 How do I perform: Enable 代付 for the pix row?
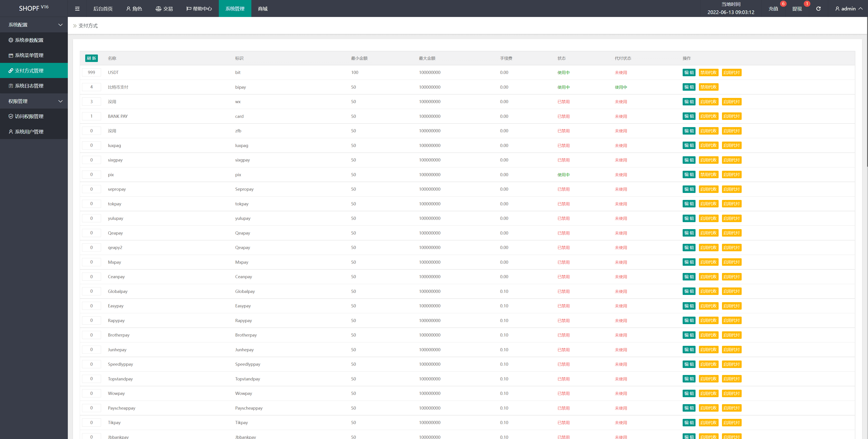731,175
